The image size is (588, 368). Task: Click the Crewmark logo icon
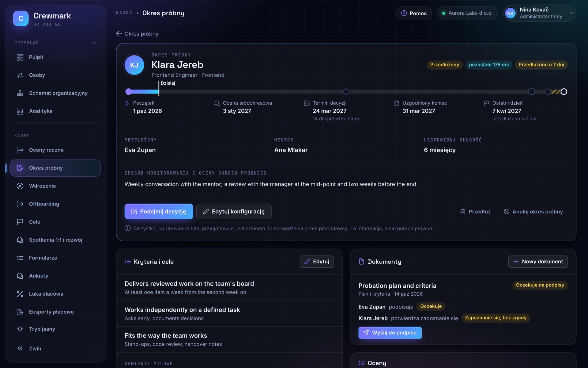[21, 18]
